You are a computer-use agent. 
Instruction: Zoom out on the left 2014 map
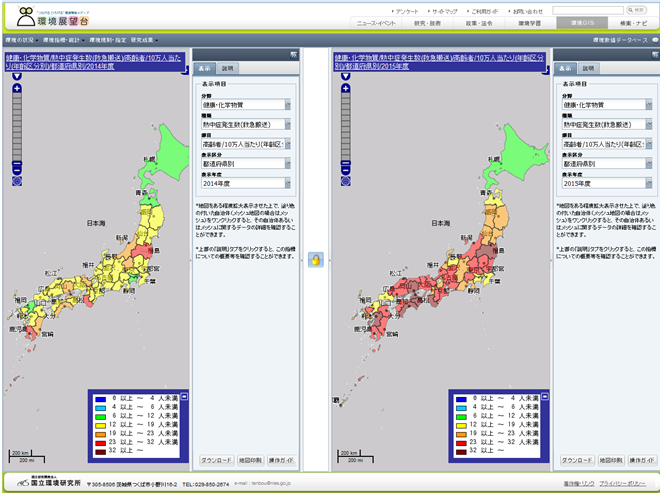coord(16,169)
